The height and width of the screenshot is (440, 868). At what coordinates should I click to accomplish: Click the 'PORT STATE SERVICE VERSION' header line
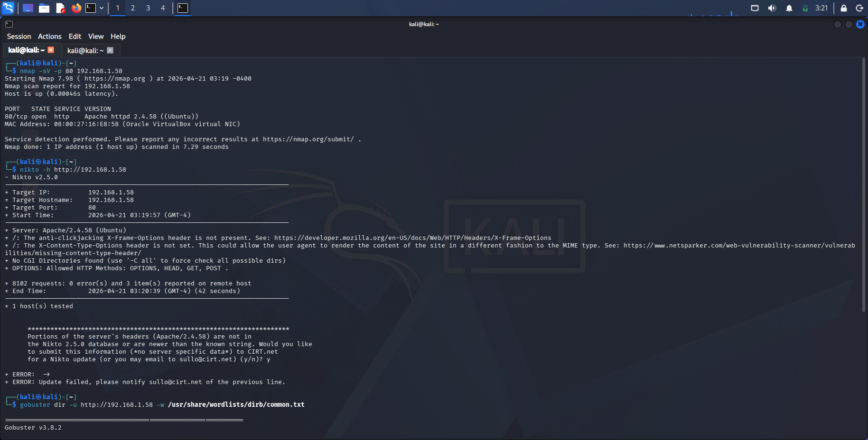coord(58,109)
